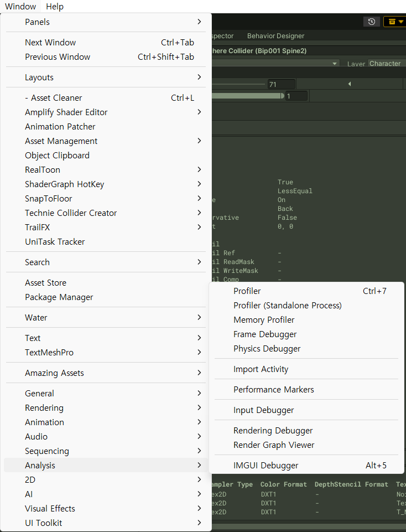
Task: Open the dropdown arrow left of Layer
Action: click(x=335, y=64)
